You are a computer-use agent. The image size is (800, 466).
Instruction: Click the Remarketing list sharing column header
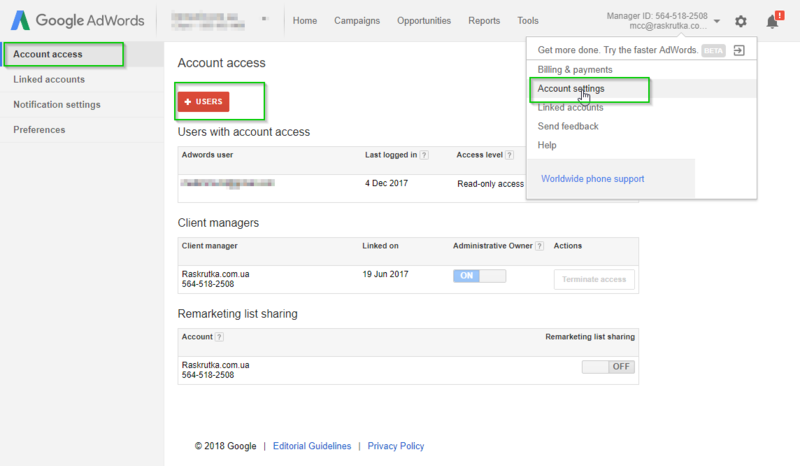[590, 336]
